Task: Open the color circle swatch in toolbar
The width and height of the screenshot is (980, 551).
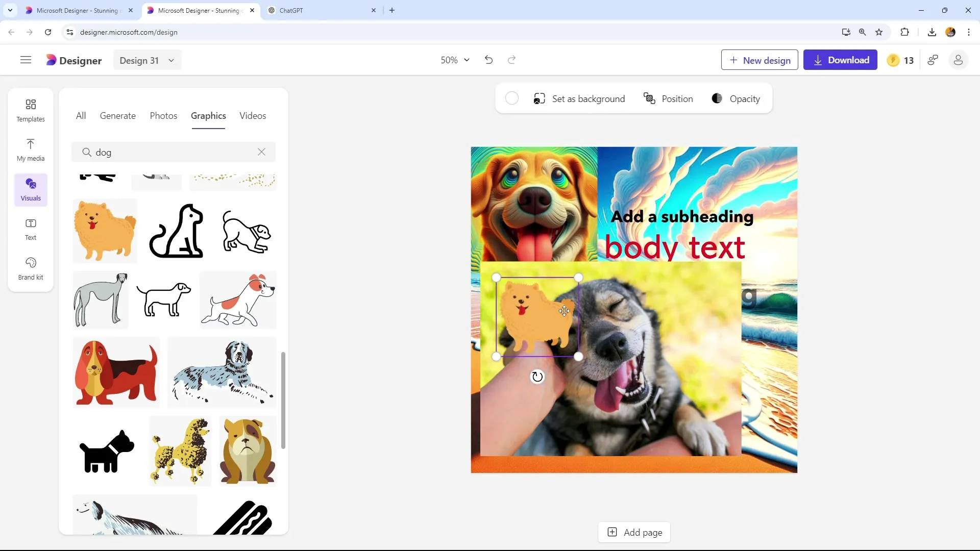Action: coord(512,98)
